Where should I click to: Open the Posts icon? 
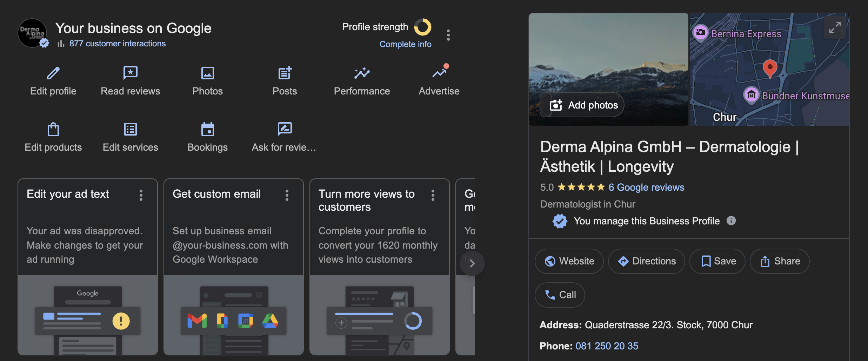285,73
